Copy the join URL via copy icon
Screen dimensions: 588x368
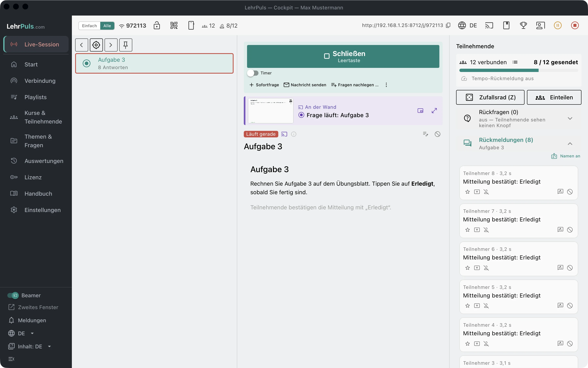[x=448, y=25]
